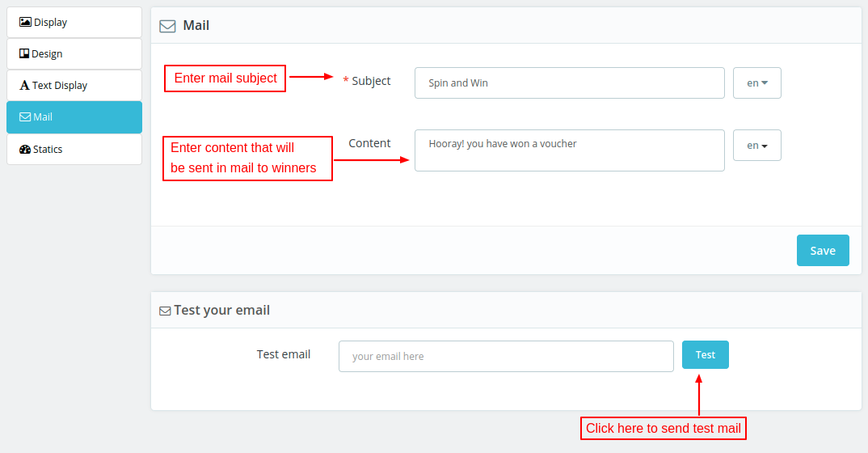The image size is (868, 453).
Task: Click the Text Display font icon
Action: click(x=24, y=86)
